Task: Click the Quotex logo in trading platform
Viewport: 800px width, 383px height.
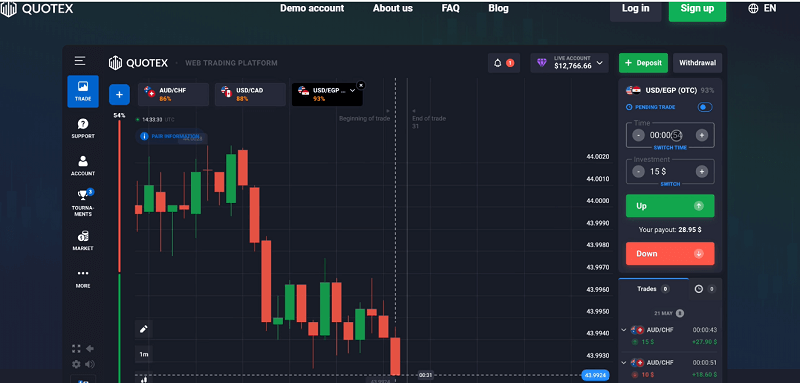Action: (x=138, y=63)
